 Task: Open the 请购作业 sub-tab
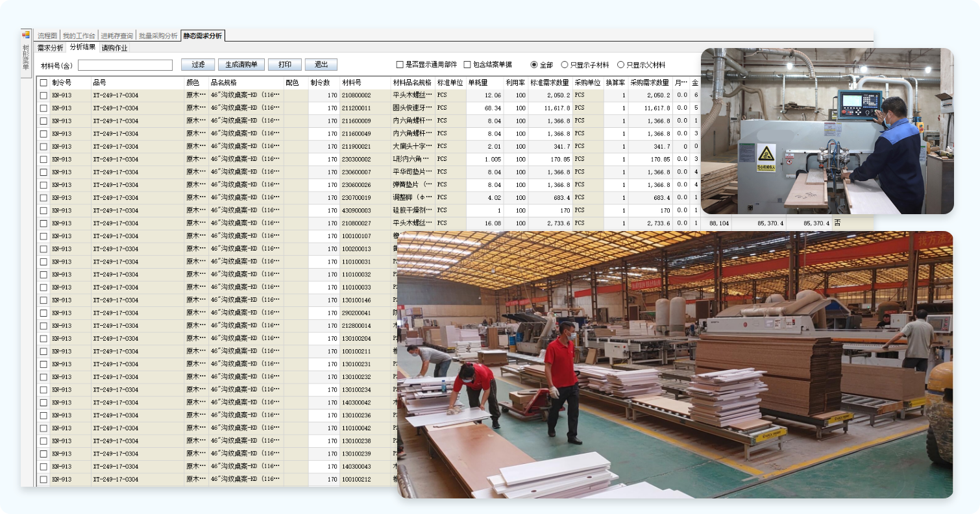[x=114, y=47]
